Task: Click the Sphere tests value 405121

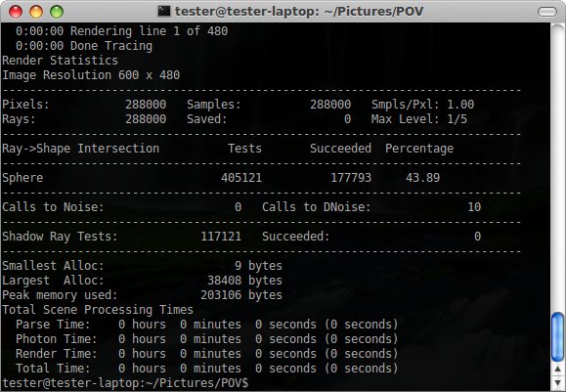Action: 241,178
